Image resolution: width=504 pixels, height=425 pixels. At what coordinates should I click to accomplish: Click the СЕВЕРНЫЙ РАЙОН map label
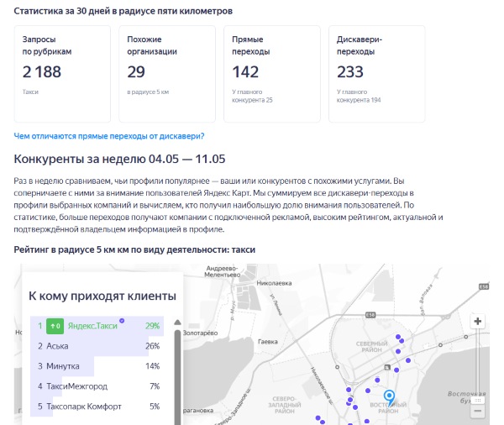coord(371,347)
